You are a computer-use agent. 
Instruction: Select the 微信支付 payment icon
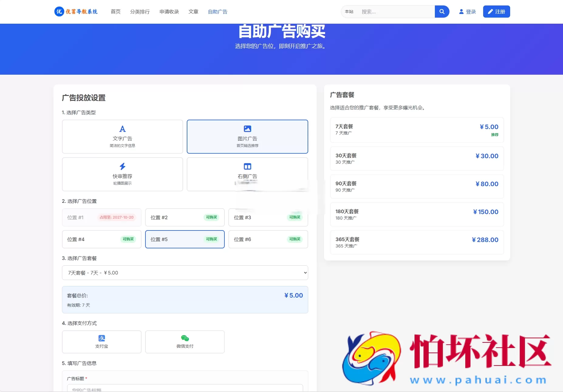[x=185, y=338]
